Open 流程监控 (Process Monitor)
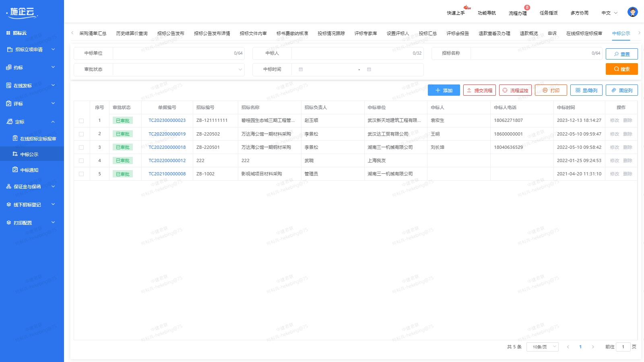Viewport: 644px width, 362px height. coord(516,90)
